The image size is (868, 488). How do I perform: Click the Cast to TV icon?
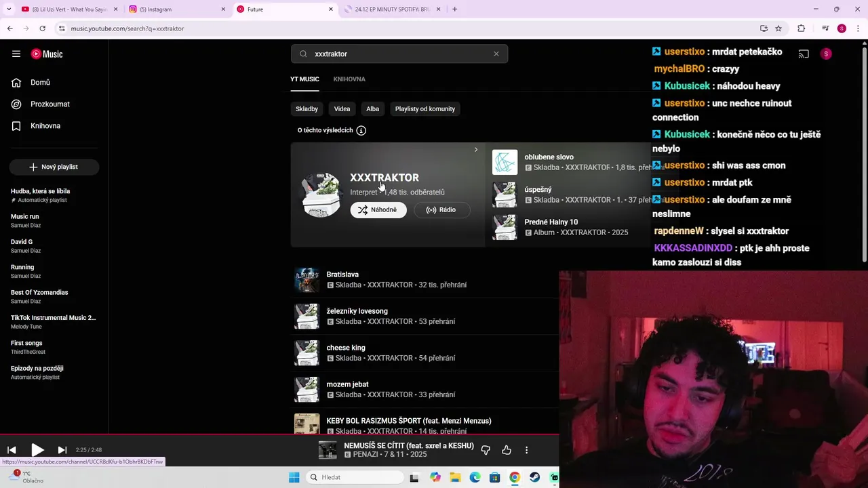[804, 54]
